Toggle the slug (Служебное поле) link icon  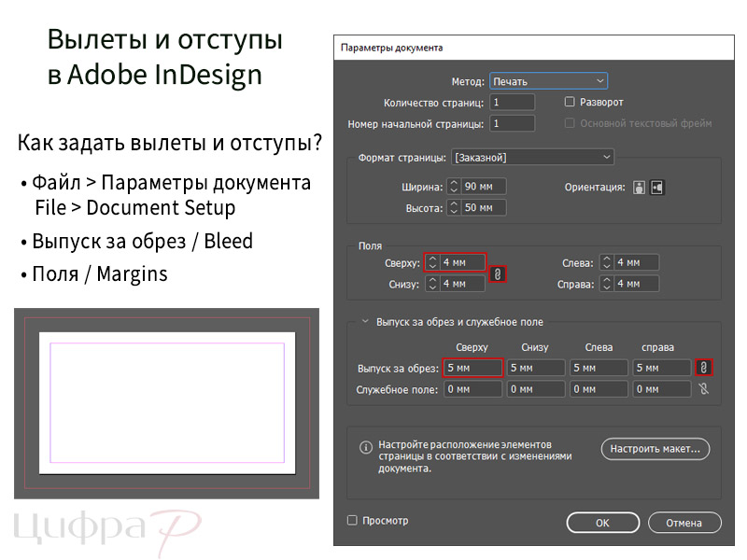pyautogui.click(x=704, y=389)
